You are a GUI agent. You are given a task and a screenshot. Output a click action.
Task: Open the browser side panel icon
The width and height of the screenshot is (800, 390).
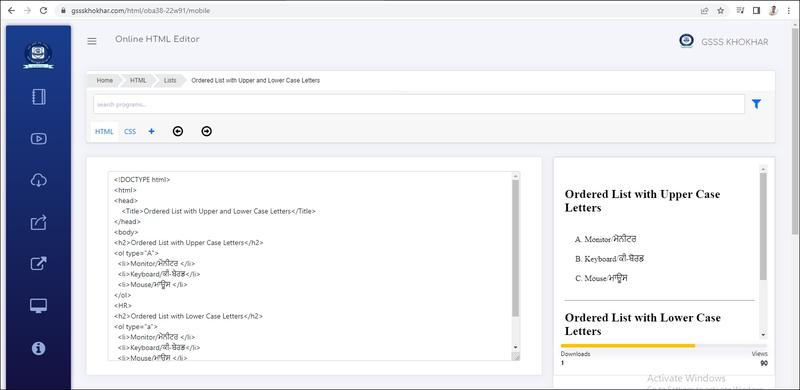click(x=757, y=10)
